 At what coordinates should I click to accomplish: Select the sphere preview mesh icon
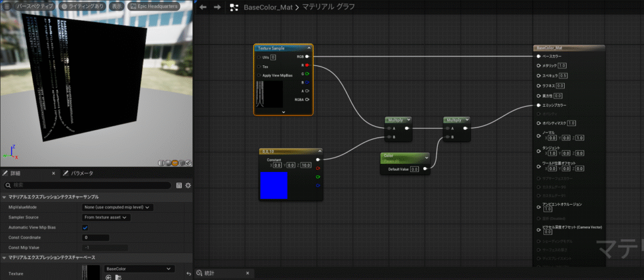click(168, 163)
